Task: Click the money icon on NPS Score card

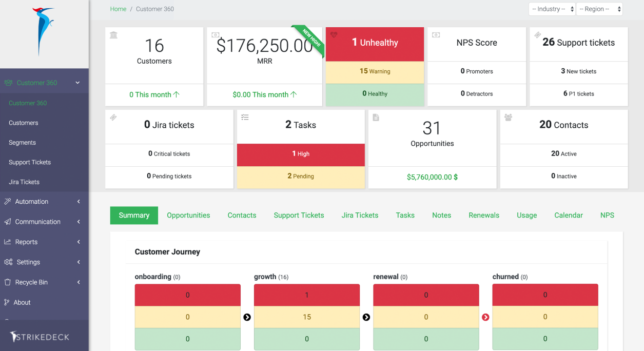Action: click(x=436, y=35)
